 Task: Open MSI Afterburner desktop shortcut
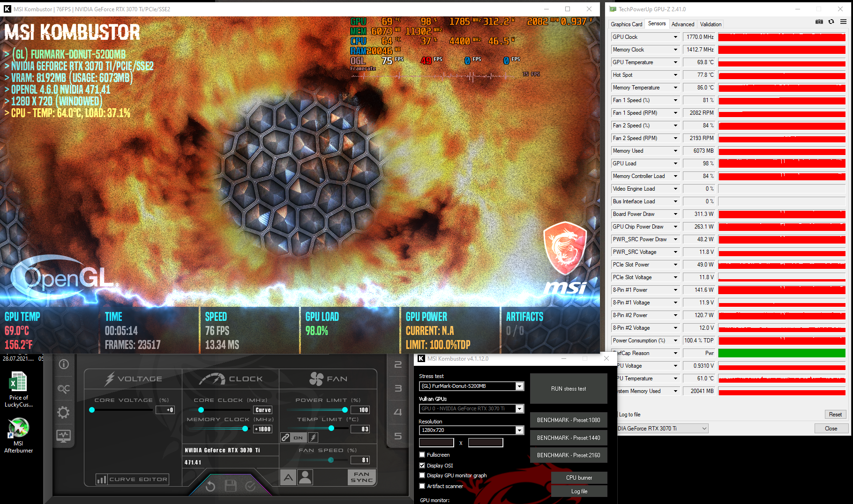(x=18, y=435)
